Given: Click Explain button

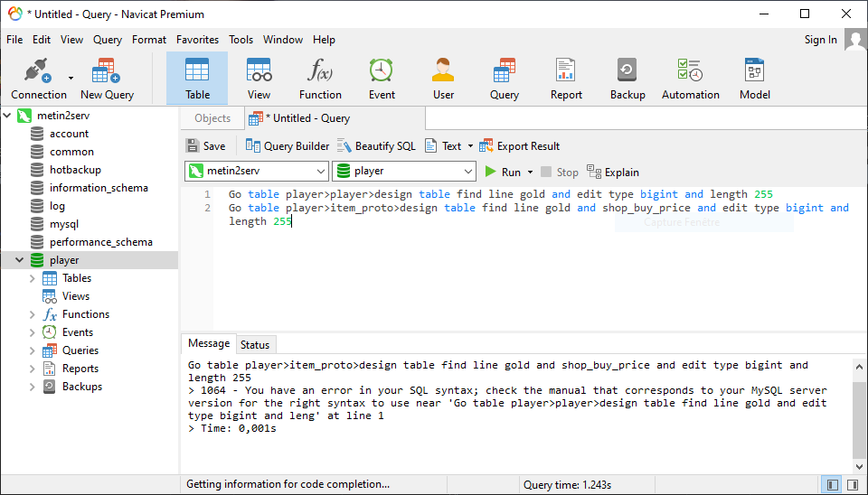Looking at the screenshot, I should [613, 172].
